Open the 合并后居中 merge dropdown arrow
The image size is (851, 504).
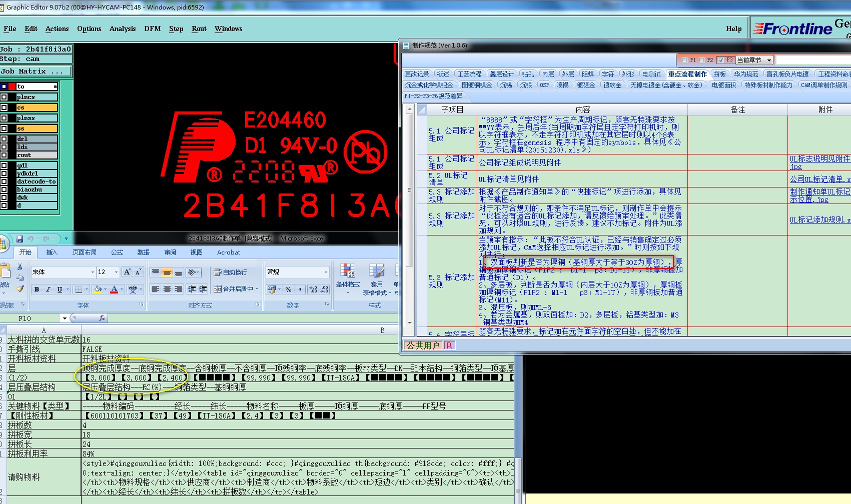pyautogui.click(x=257, y=289)
